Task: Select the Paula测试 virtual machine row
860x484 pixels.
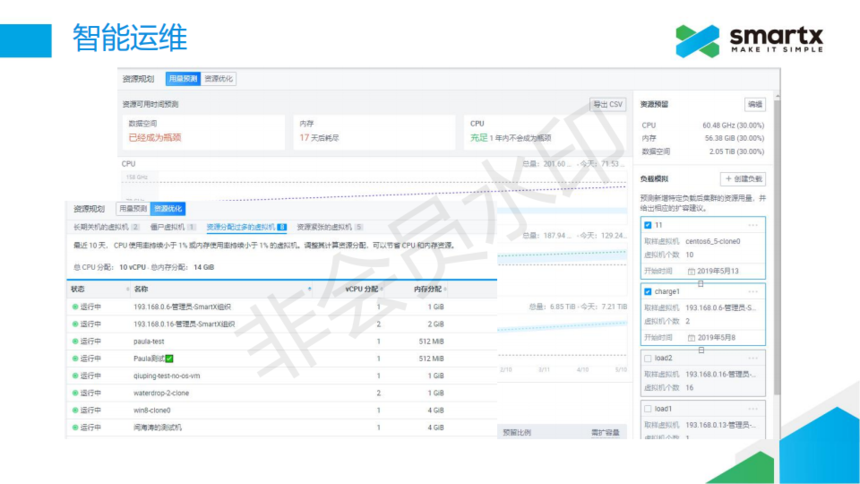Action: [281, 358]
